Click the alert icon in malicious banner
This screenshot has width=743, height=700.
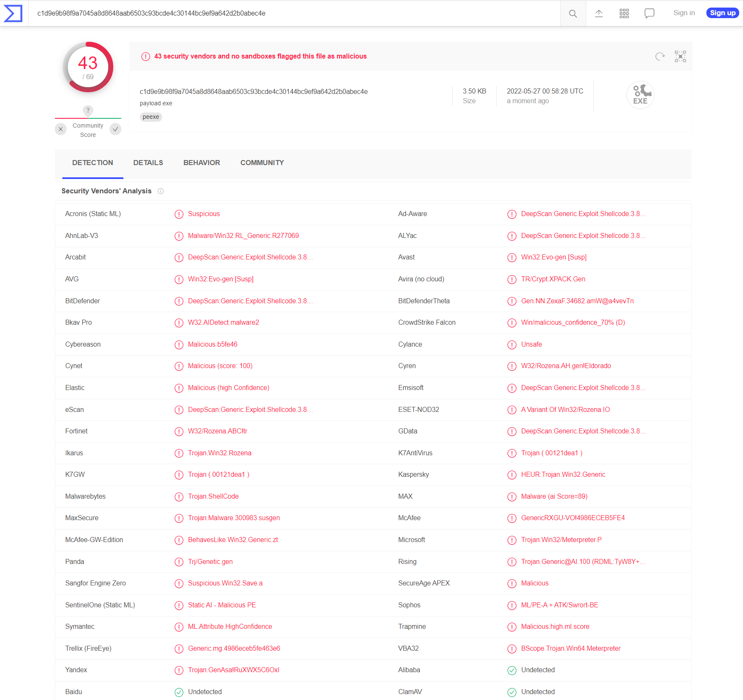146,56
